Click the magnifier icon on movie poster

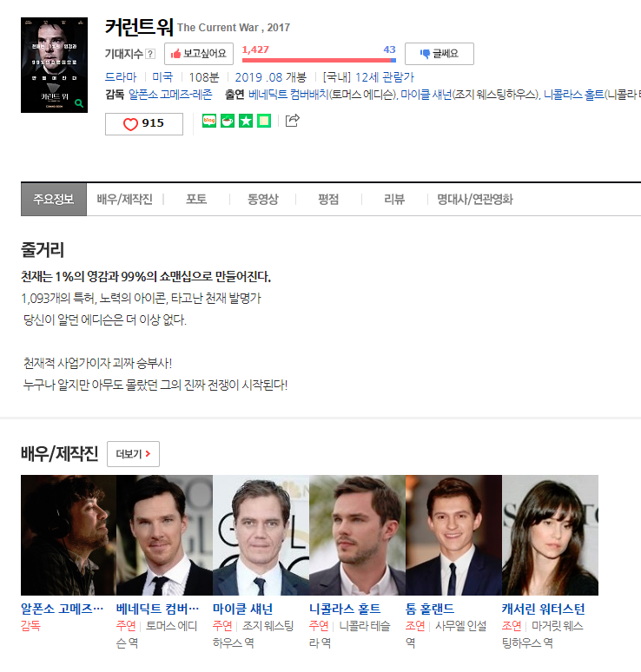pos(80,103)
